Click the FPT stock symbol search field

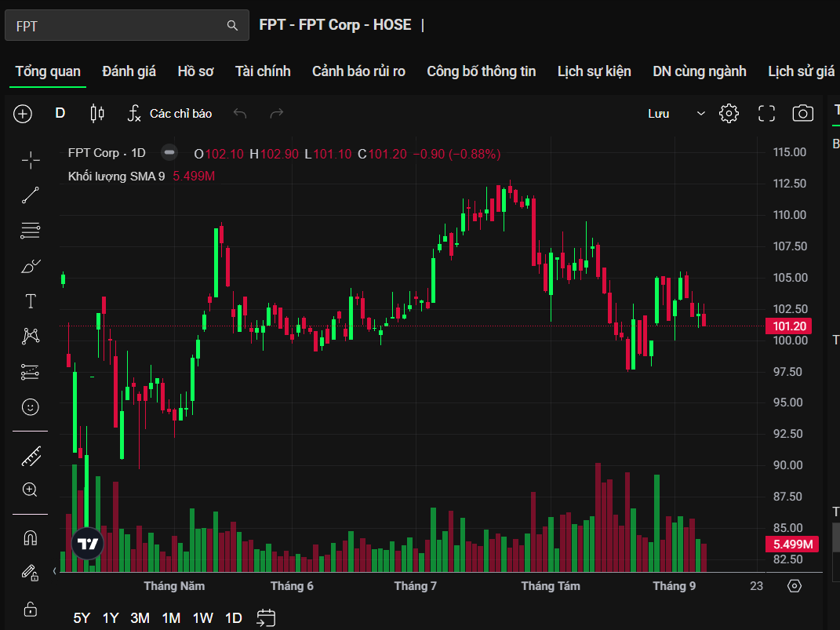[127, 25]
